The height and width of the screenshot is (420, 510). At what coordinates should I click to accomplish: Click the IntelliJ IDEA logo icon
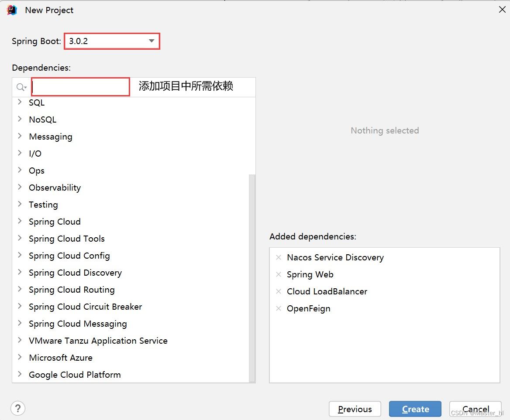(12, 10)
